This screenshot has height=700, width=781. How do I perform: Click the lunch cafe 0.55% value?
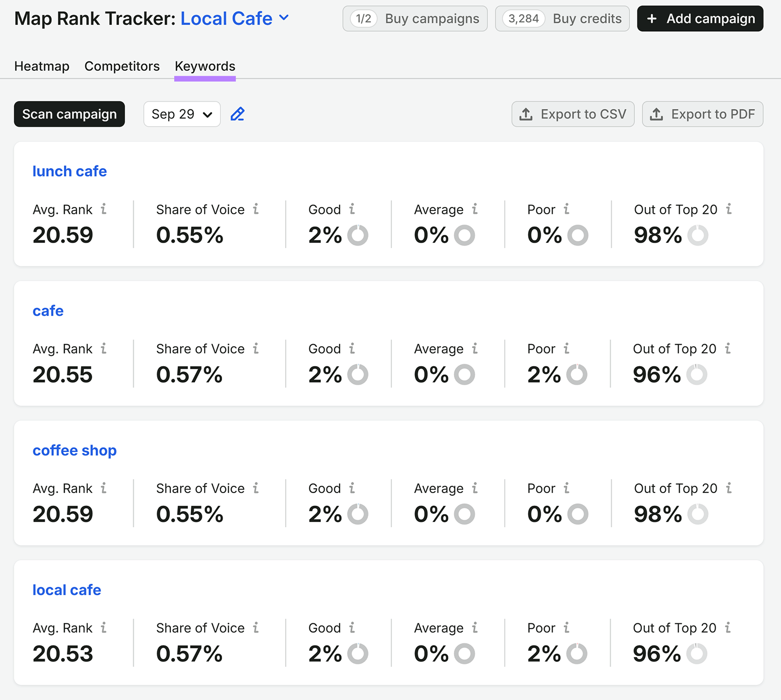pyautogui.click(x=190, y=235)
